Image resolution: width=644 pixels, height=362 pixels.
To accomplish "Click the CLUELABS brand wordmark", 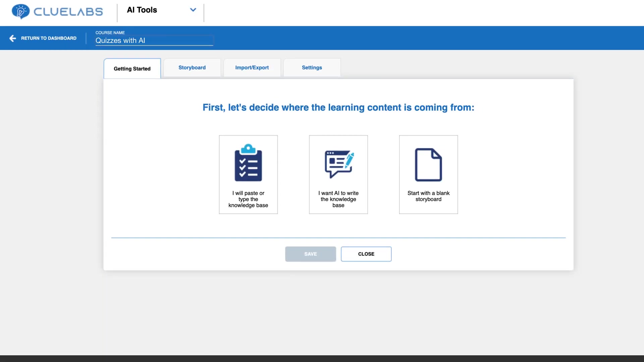I will (x=68, y=12).
